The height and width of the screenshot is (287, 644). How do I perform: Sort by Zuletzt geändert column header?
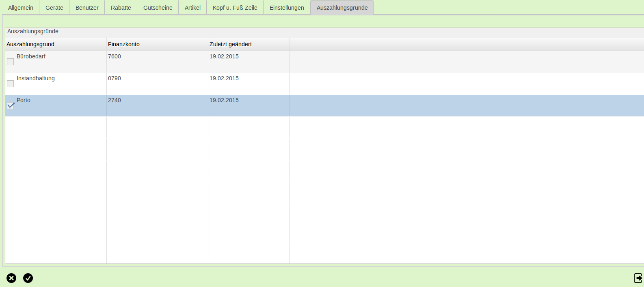[231, 44]
